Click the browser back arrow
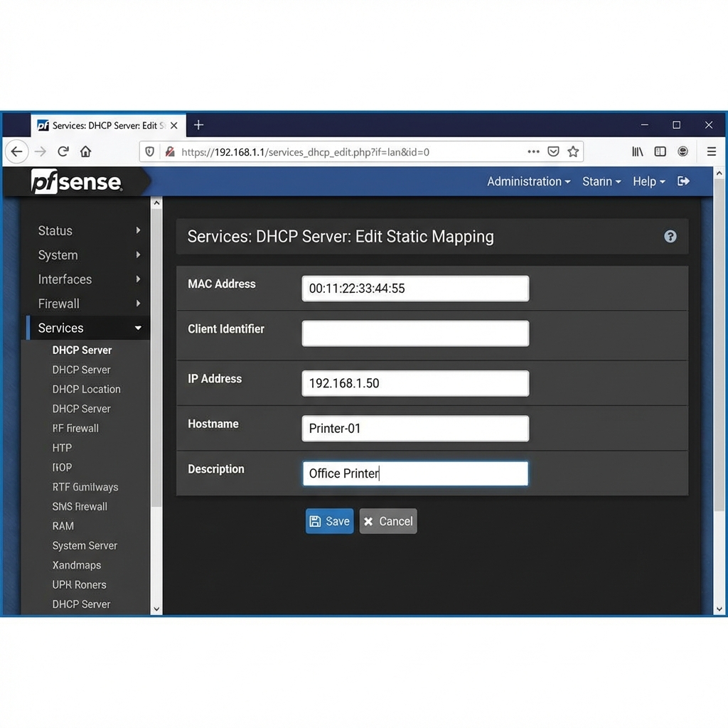The width and height of the screenshot is (728, 728). (17, 151)
